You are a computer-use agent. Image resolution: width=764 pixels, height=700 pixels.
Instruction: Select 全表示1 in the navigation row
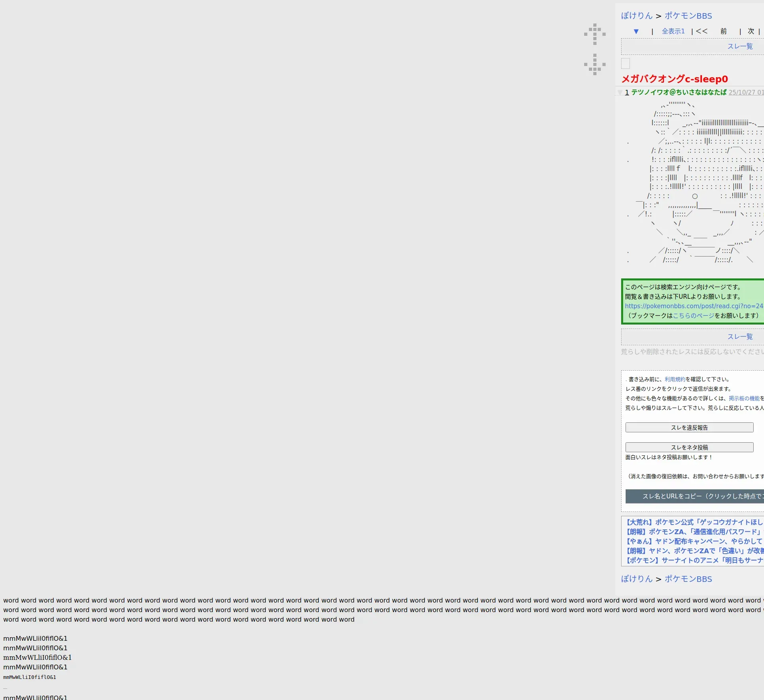[x=673, y=31]
